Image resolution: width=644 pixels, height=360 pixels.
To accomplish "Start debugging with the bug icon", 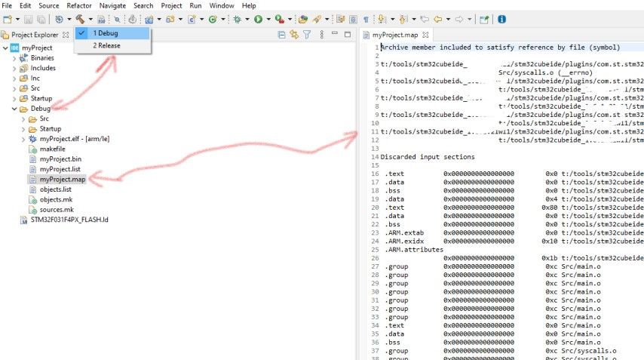I will pos(237,20).
